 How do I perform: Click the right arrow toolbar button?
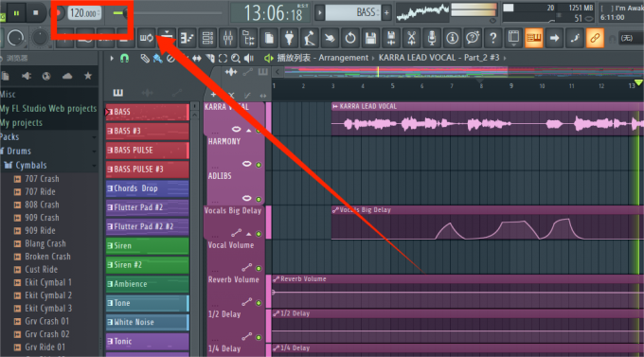tap(554, 39)
